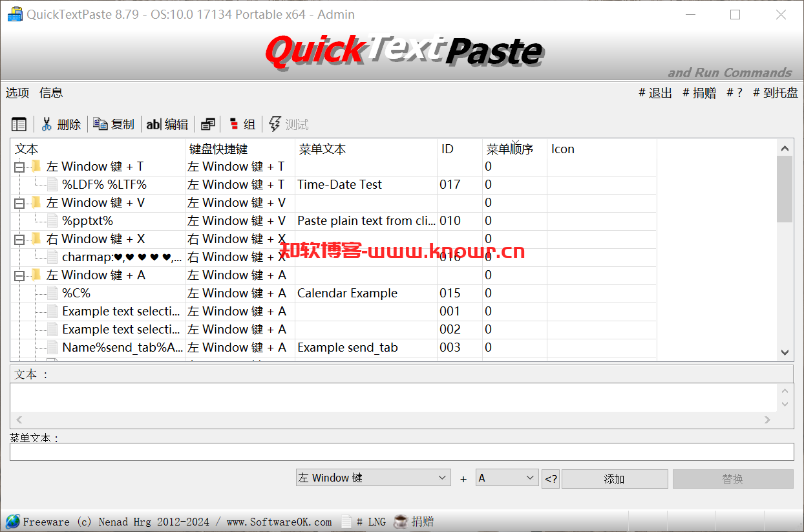Click the document icon beside # LNG
Viewport: 804px width, 532px height.
[346, 522]
